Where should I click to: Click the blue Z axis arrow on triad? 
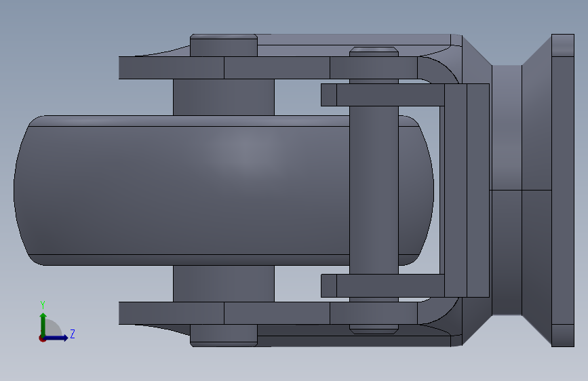[57, 338]
